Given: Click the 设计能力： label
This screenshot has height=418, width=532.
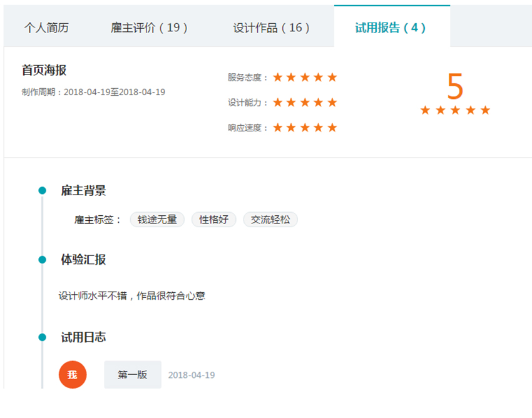Looking at the screenshot, I should coord(248,103).
